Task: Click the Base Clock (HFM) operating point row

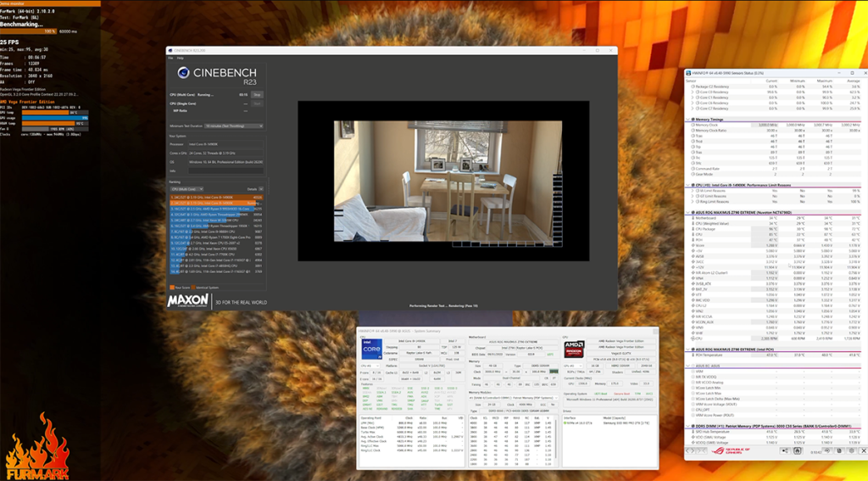Action: point(413,428)
